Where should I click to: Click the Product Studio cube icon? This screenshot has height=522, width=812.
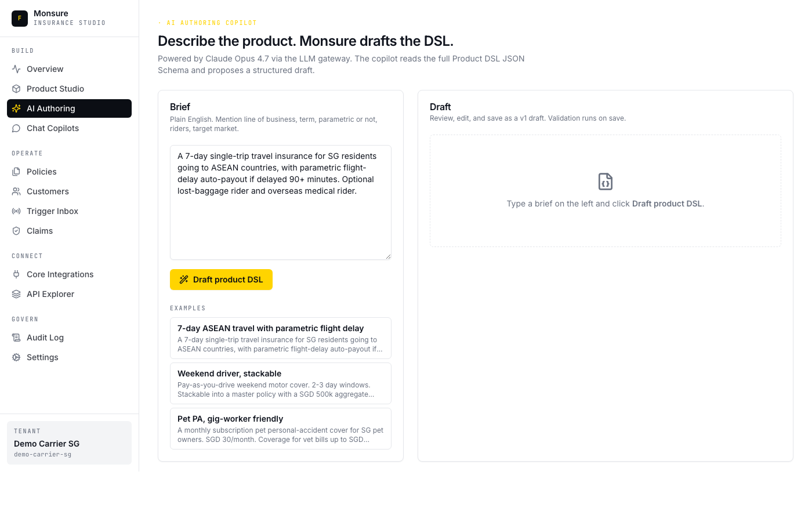(16, 89)
